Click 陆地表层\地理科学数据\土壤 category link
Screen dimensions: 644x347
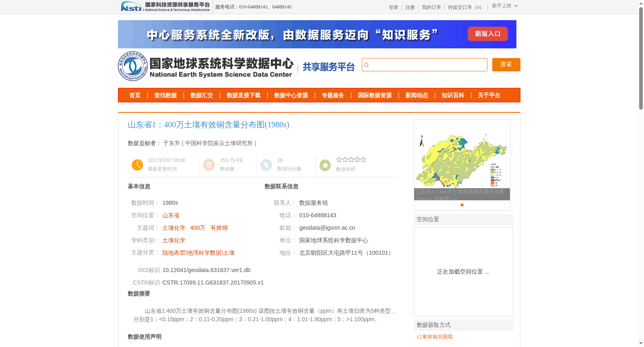198,253
